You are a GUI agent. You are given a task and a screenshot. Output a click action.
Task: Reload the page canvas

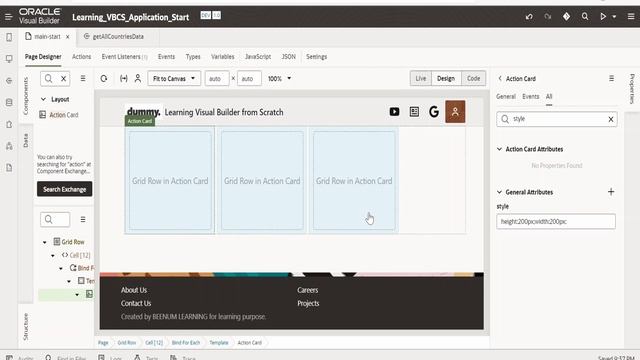[104, 78]
